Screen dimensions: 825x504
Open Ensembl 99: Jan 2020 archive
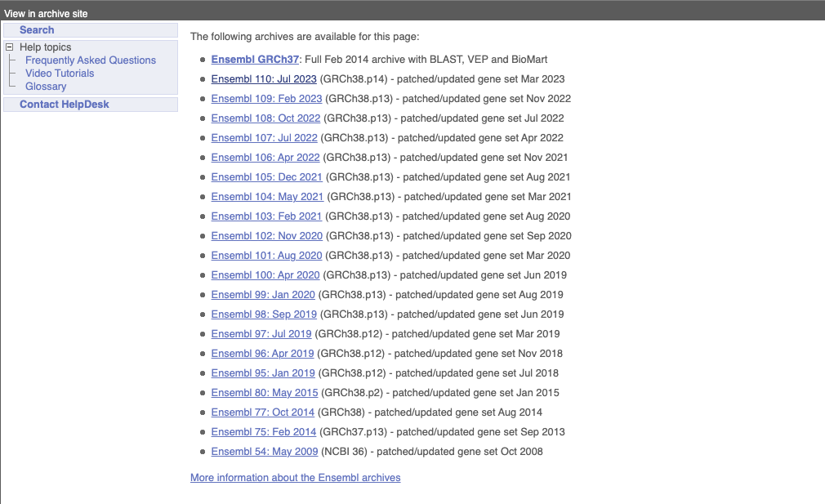[263, 295]
